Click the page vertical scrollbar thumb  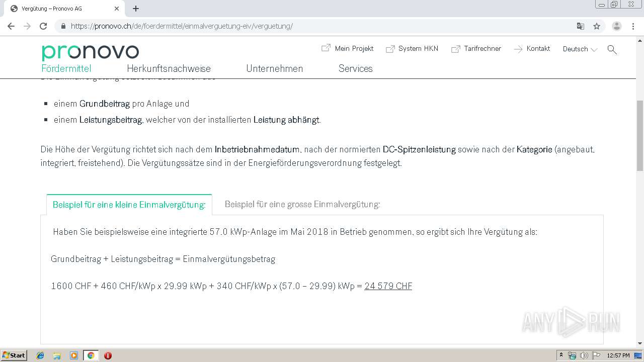[x=640, y=136]
